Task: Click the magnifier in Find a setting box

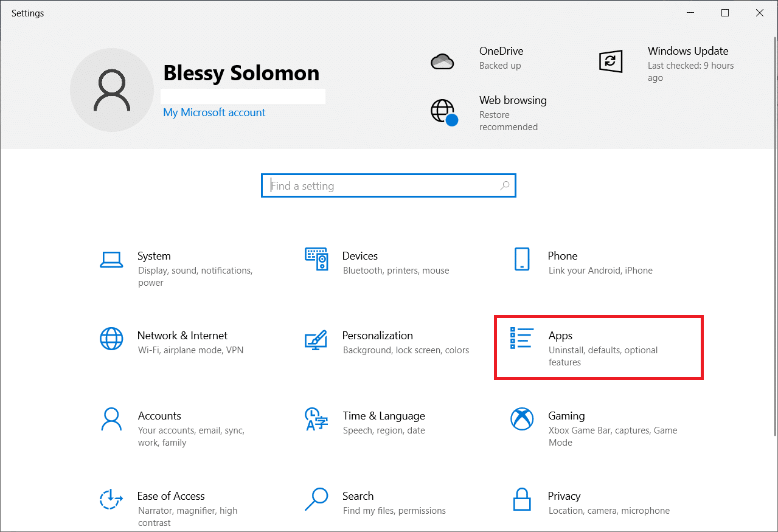Action: [504, 186]
